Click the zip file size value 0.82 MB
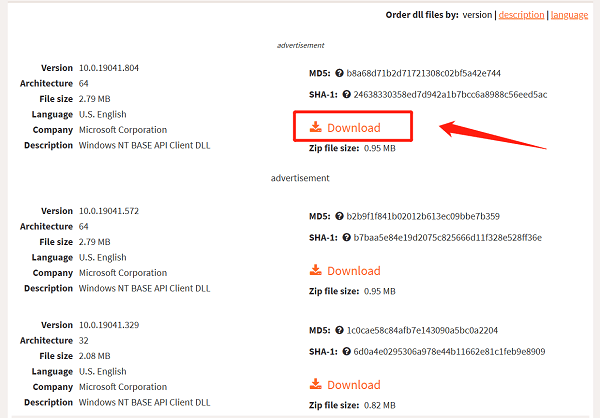 point(380,405)
